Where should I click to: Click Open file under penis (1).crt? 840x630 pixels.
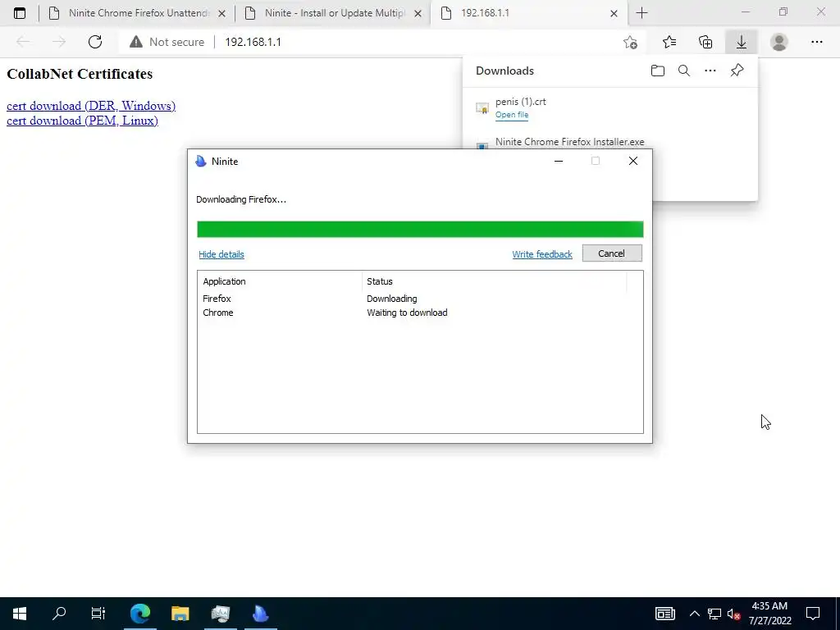pos(512,115)
